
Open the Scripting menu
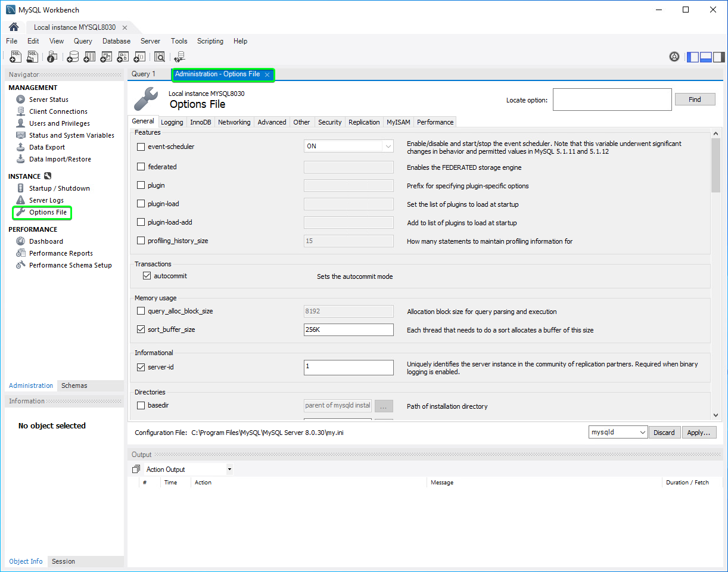[x=210, y=41]
